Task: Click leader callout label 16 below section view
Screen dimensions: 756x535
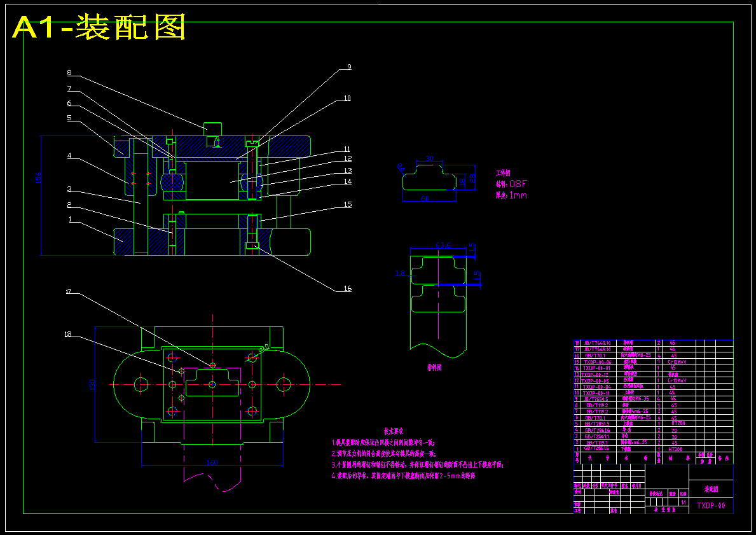Action: coord(348,288)
